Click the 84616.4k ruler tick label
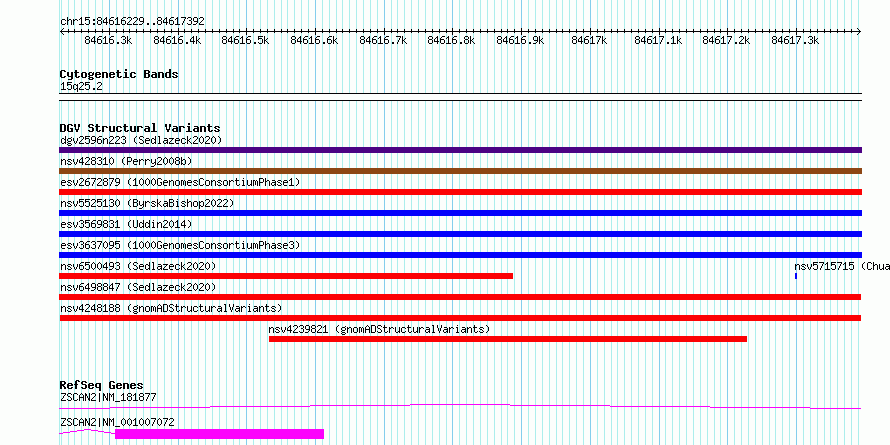 tap(177, 40)
